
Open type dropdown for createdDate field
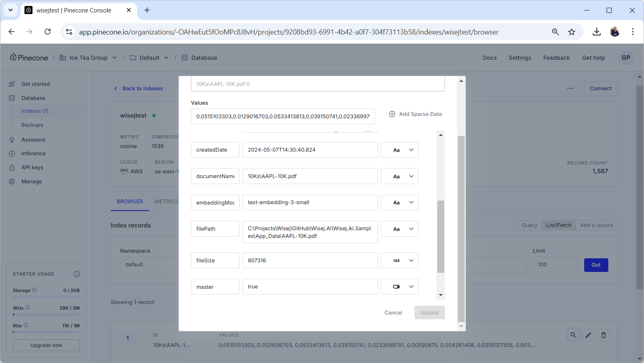tap(400, 150)
